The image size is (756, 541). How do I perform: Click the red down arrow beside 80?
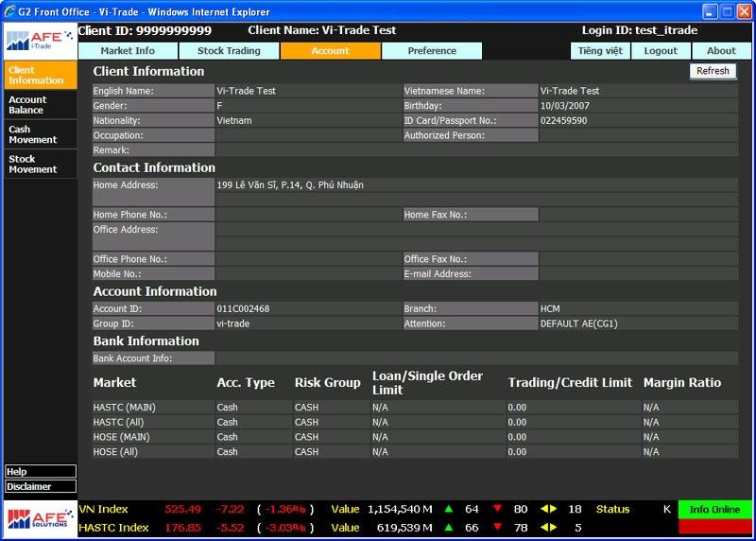point(498,510)
